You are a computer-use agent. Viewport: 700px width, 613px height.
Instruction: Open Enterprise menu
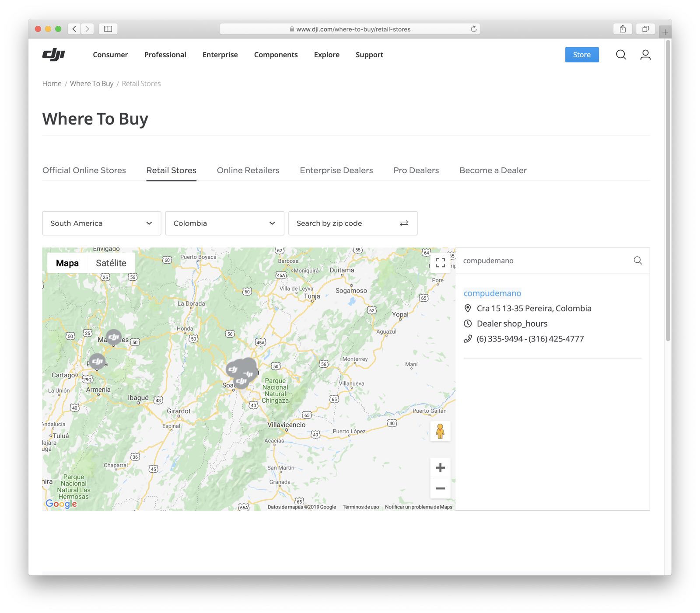tap(220, 55)
